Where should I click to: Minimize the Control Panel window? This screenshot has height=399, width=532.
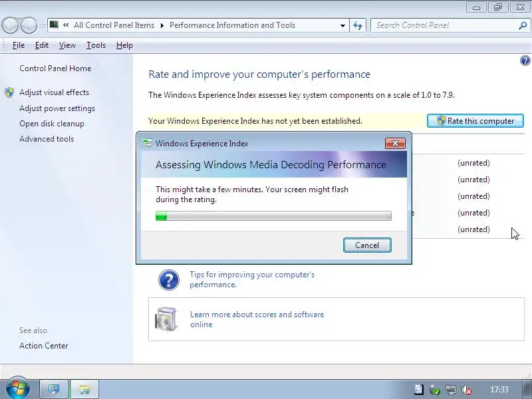[x=476, y=7]
